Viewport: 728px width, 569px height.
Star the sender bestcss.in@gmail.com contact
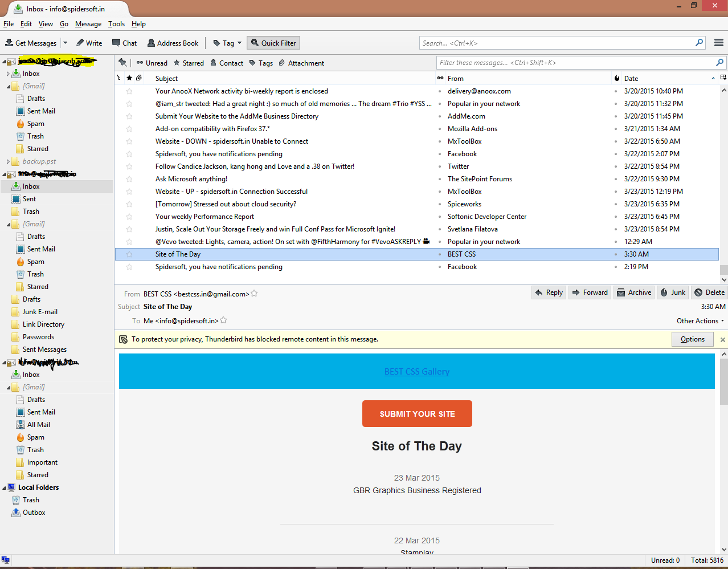254,294
